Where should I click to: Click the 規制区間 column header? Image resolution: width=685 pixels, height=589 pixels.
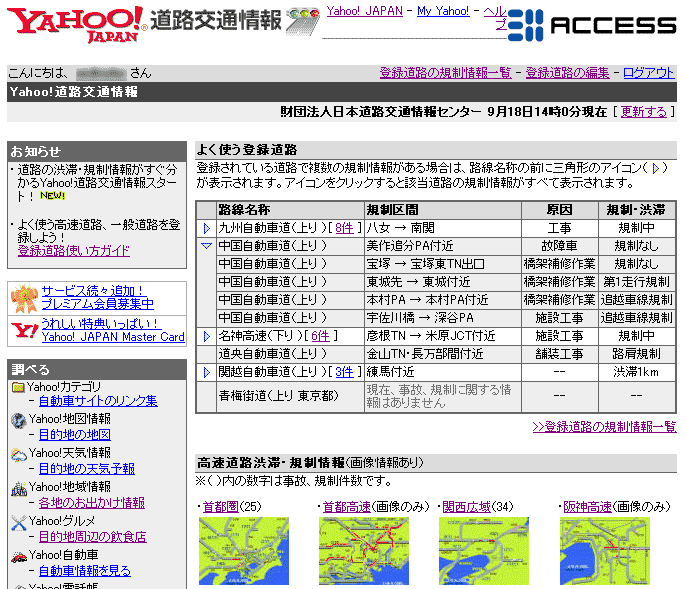click(x=443, y=210)
